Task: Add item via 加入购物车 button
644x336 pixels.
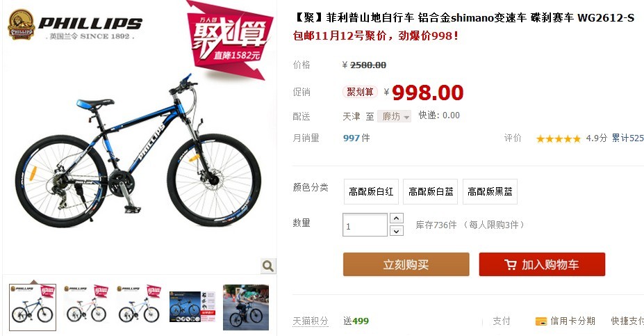Action: coord(542,264)
